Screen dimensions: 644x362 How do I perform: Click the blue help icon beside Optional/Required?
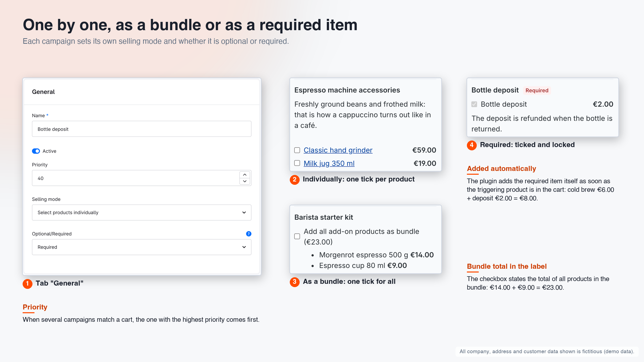(249, 234)
